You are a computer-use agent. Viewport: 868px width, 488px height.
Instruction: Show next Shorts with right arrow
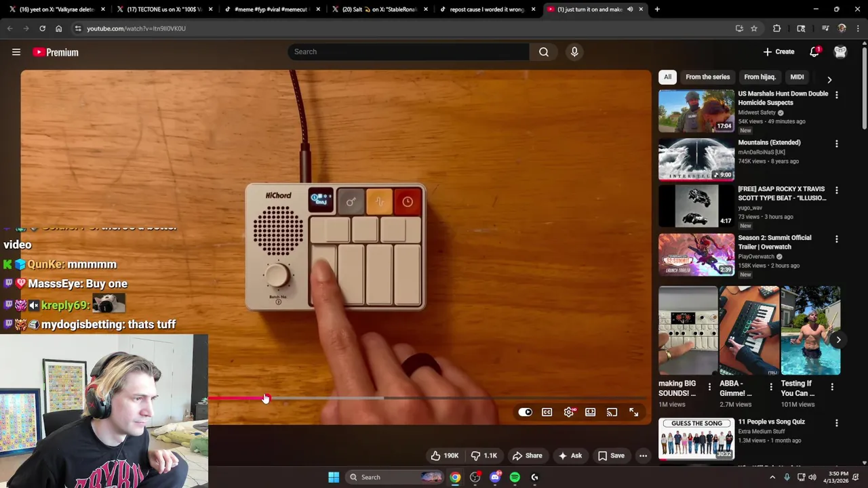838,340
